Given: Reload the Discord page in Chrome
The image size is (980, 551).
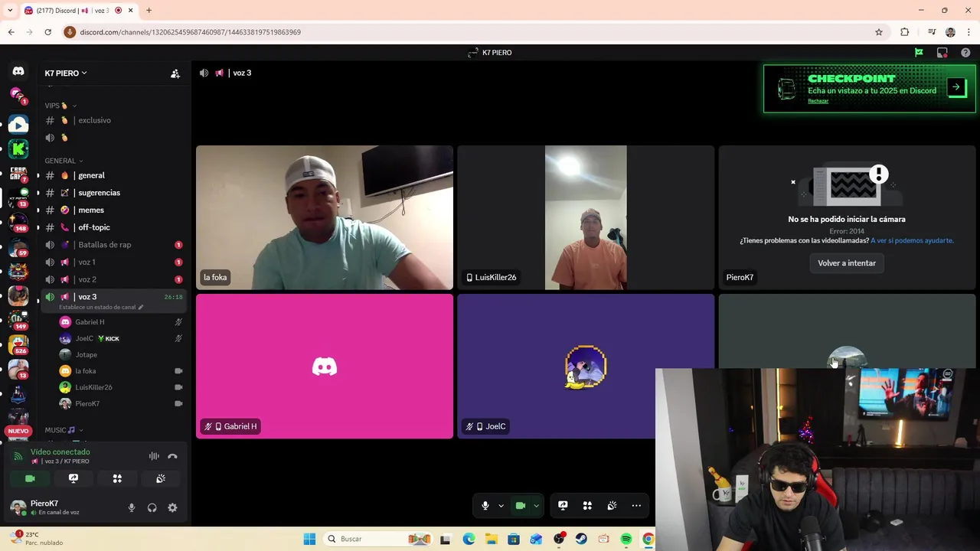Looking at the screenshot, I should point(47,32).
